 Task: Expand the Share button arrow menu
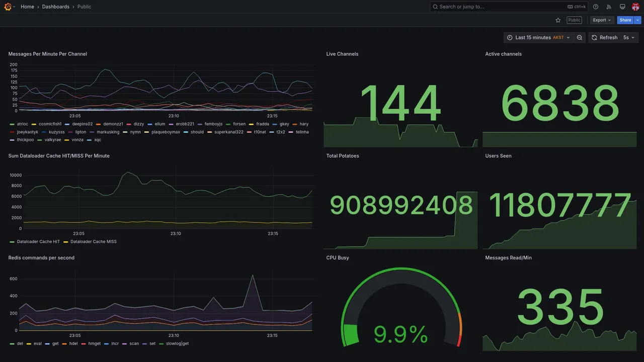tap(638, 20)
